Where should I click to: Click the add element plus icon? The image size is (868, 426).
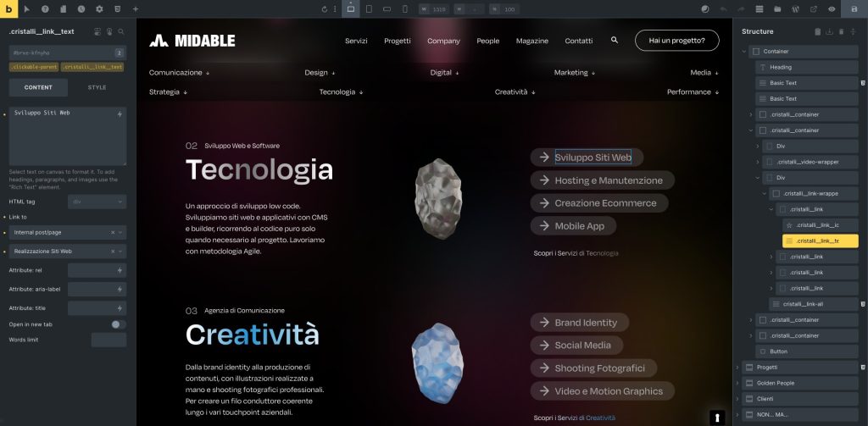[x=136, y=8]
